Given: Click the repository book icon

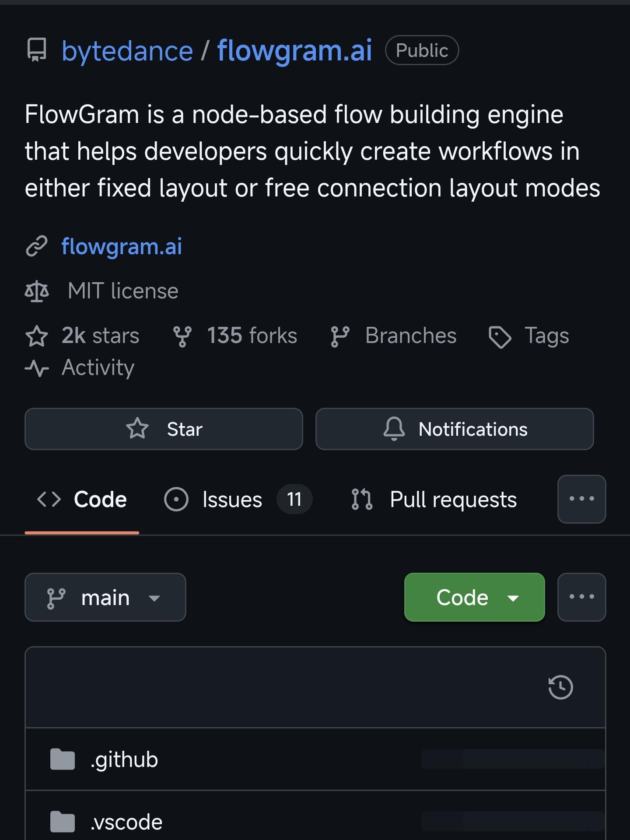Looking at the screenshot, I should (37, 50).
